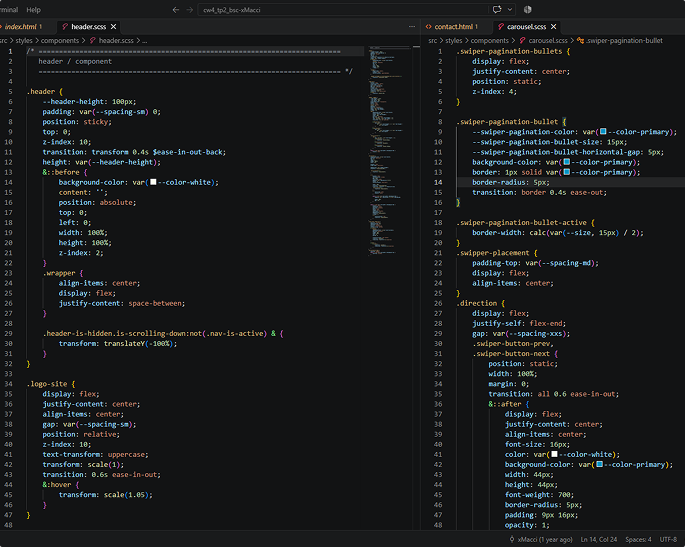The width and height of the screenshot is (685, 547).
Task: Click line number 14 in carousel.scss
Action: coord(438,182)
